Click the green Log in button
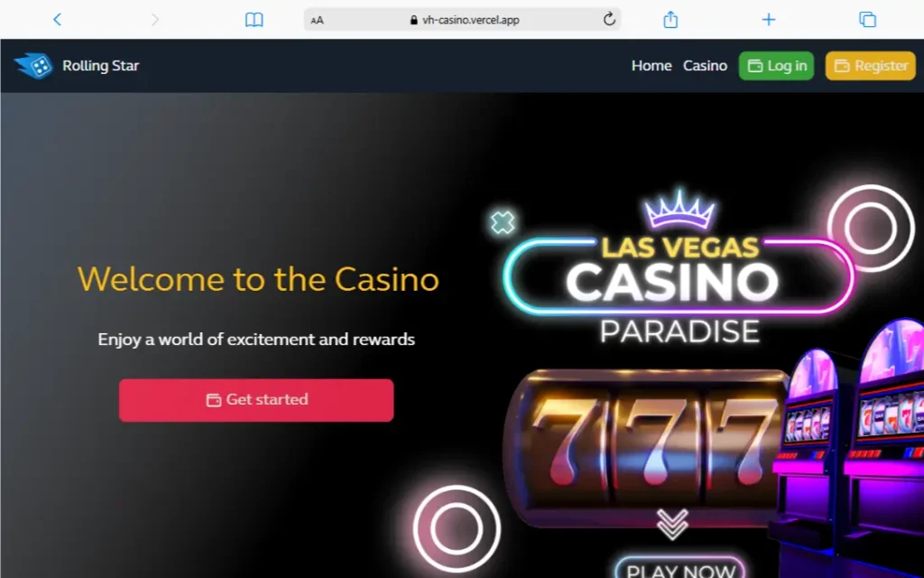 pos(776,65)
